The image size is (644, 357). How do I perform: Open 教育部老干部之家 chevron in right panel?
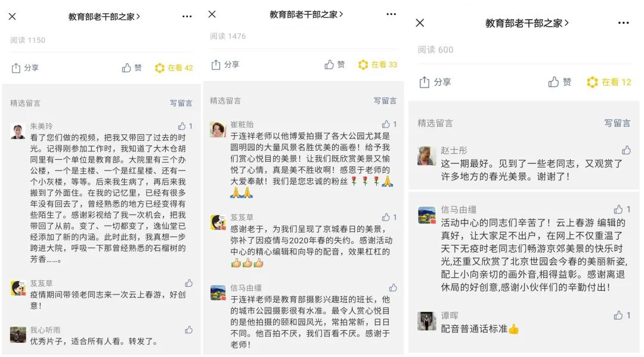click(x=567, y=23)
